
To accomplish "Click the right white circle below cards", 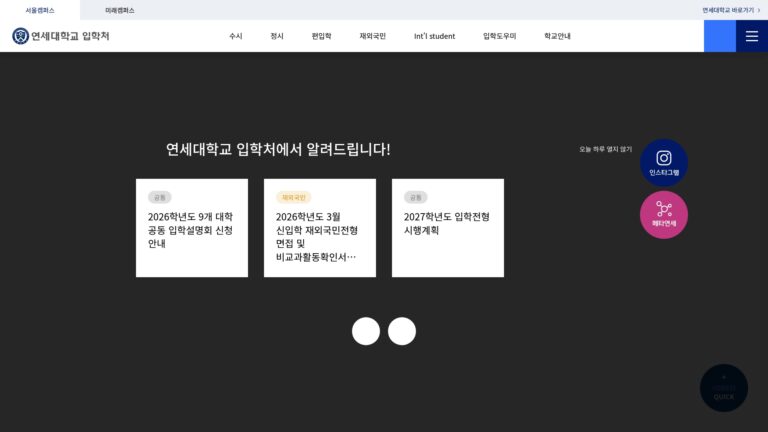I will pyautogui.click(x=402, y=331).
